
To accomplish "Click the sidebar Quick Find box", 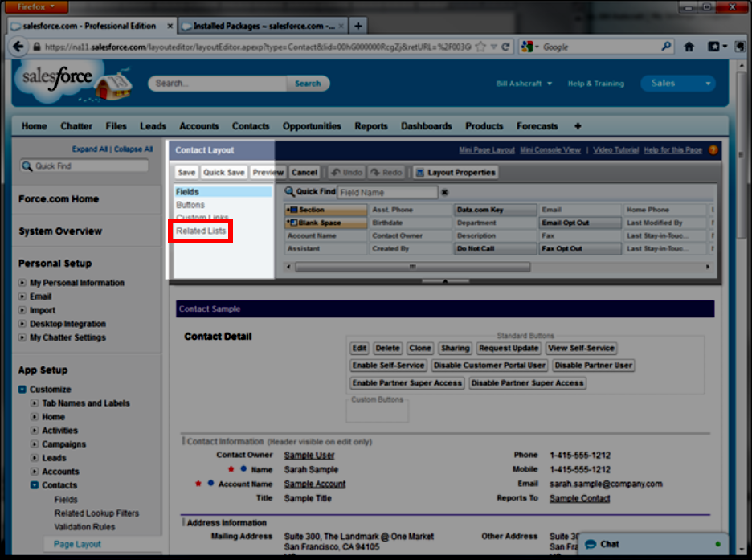I will click(x=84, y=166).
